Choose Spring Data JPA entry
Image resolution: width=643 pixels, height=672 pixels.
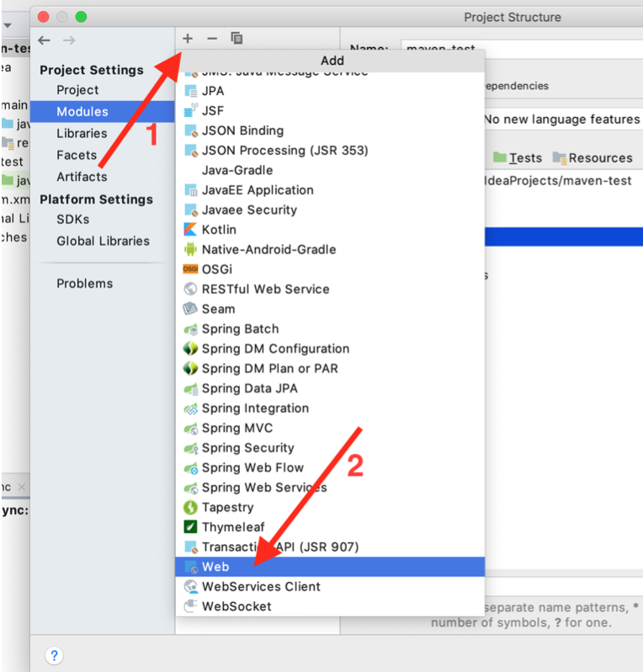pos(330,388)
